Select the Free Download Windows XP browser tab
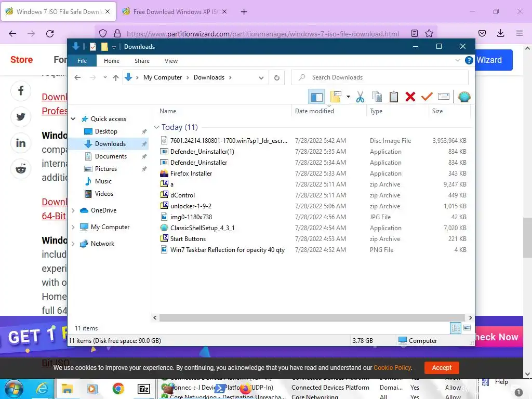The height and width of the screenshot is (399, 532). pyautogui.click(x=175, y=11)
